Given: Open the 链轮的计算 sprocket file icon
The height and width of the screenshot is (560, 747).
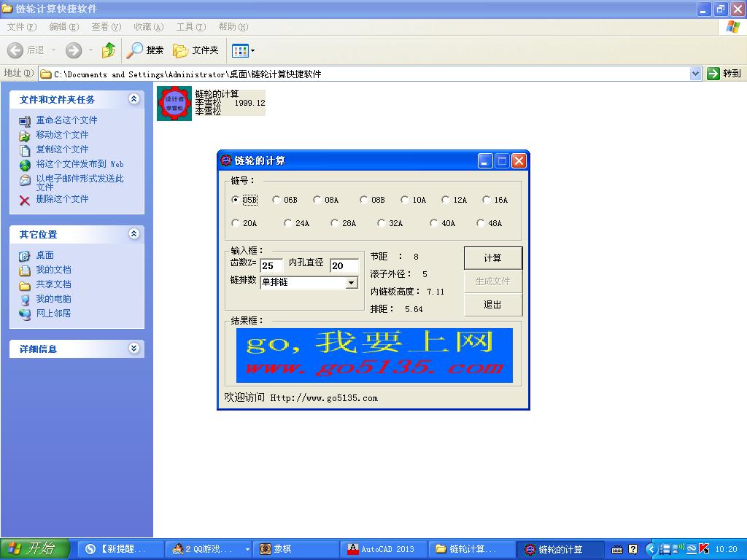Looking at the screenshot, I should pos(174,102).
